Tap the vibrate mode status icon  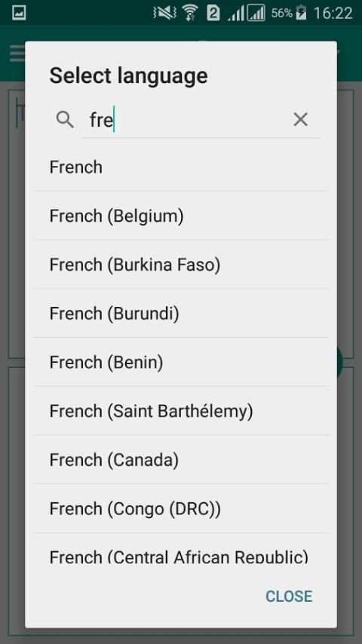(164, 13)
